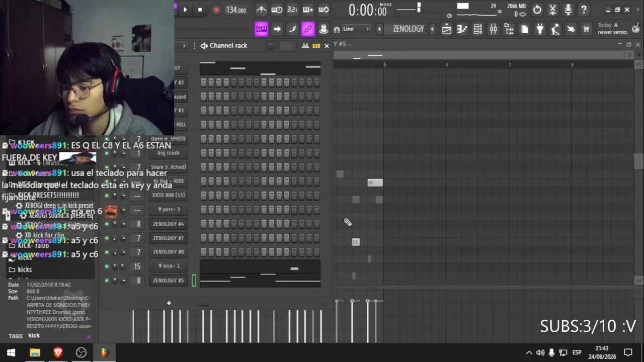644x362 pixels.
Task: Click the stamp tool icon
Action: (x=324, y=29)
